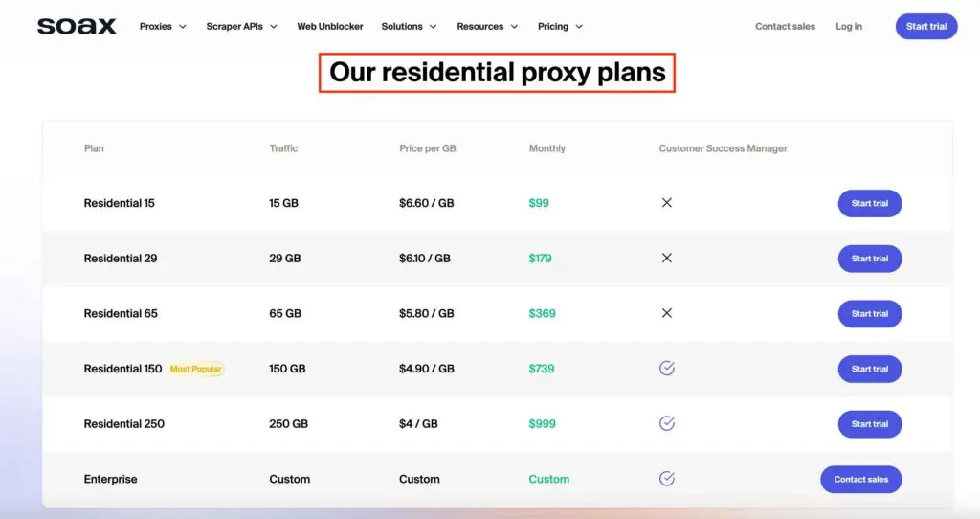980x519 pixels.
Task: Click the $5.80 / GB price
Action: pyautogui.click(x=426, y=313)
